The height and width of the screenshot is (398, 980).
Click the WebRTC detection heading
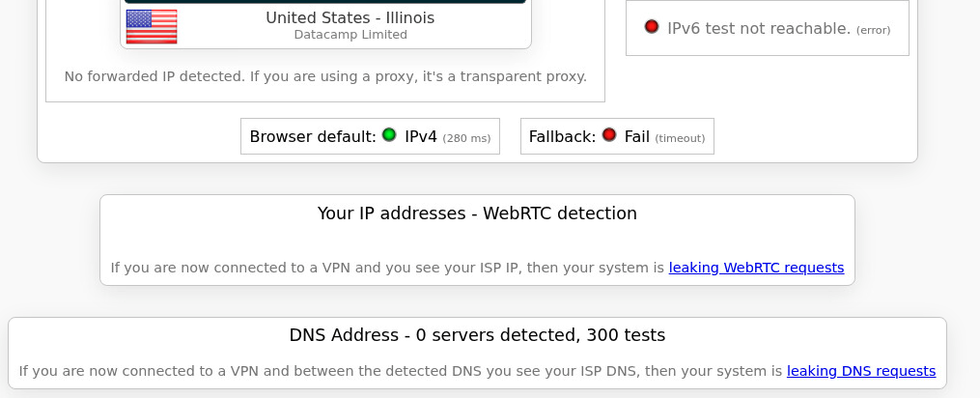(x=477, y=213)
